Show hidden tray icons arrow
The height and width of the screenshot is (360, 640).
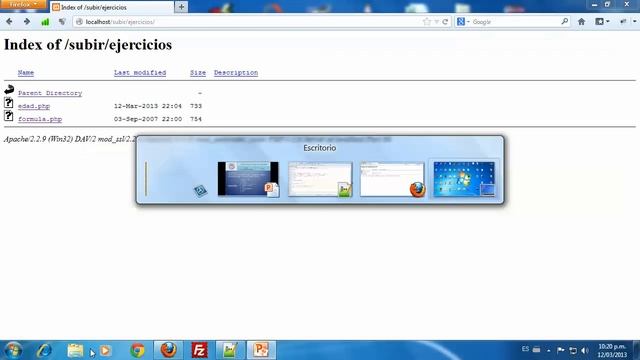pos(548,351)
